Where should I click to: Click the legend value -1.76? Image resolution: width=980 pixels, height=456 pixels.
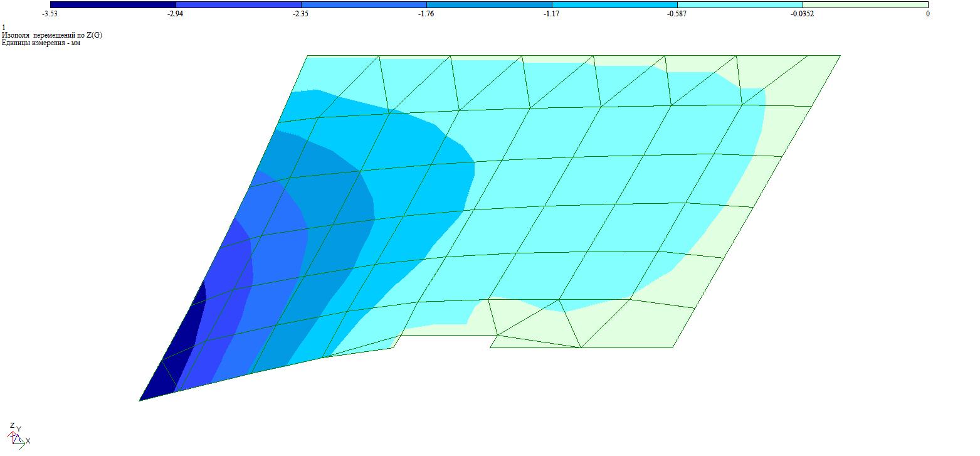click(x=426, y=14)
